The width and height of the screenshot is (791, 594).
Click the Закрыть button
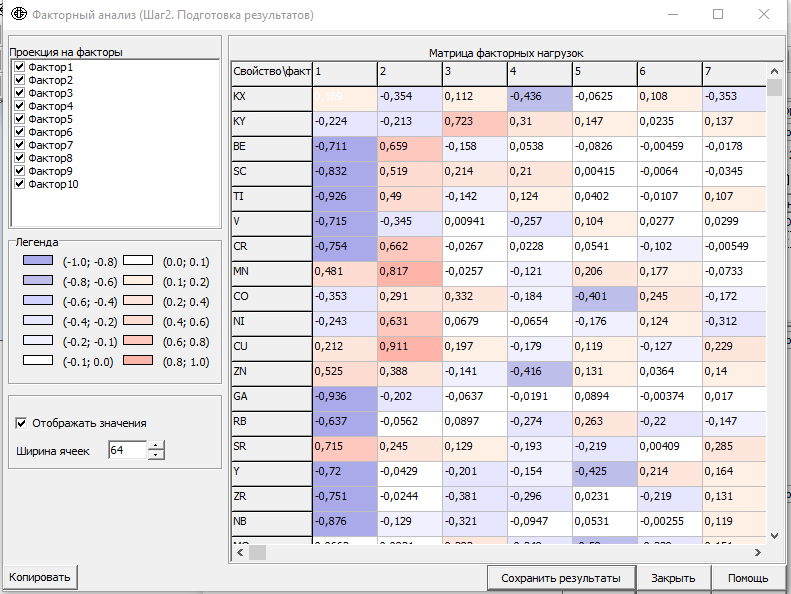673,578
